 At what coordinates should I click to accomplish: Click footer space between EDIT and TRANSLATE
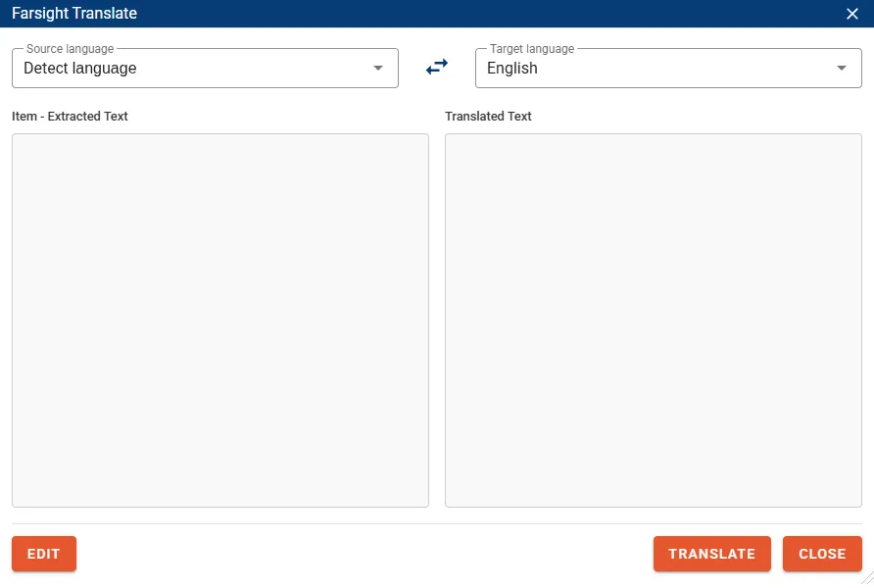(x=363, y=554)
